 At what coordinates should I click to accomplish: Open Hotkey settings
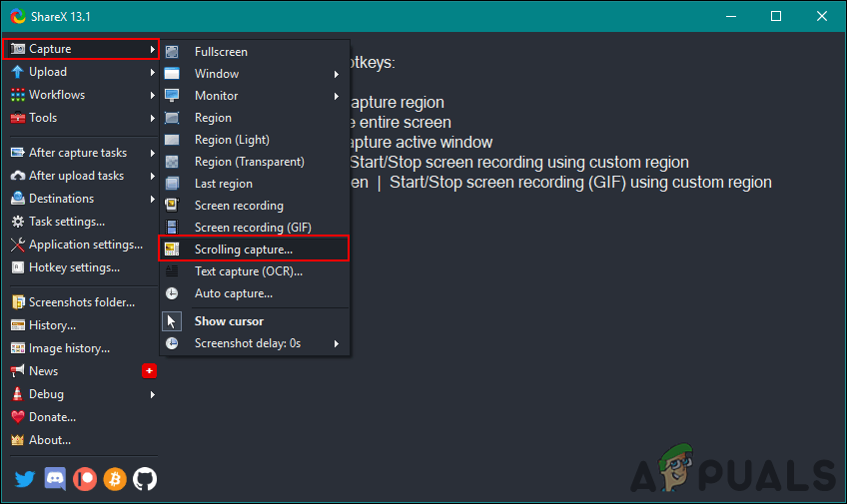coord(74,267)
